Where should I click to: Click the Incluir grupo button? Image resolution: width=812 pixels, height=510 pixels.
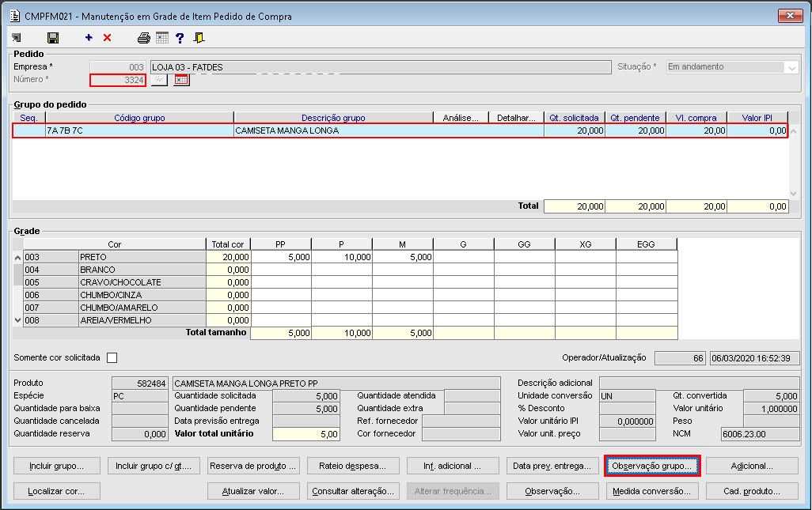click(x=55, y=466)
